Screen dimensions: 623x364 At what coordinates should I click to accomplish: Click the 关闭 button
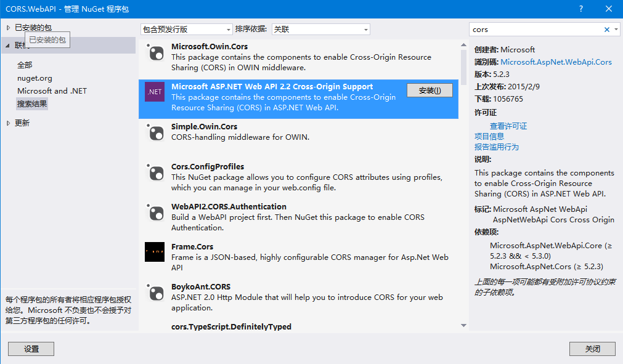[x=592, y=349]
